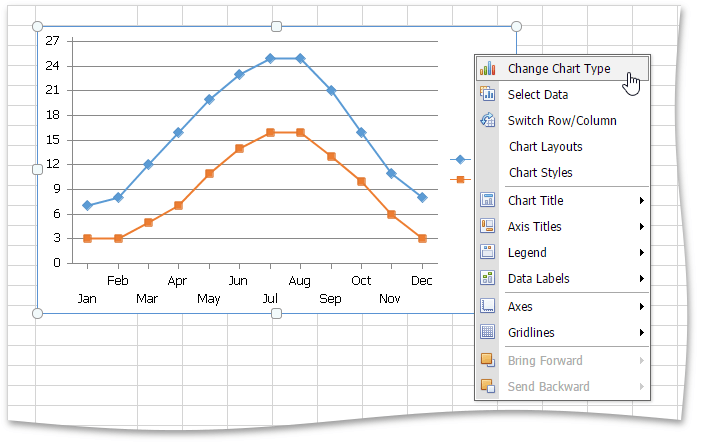Click Bring Forward submenu arrow
This screenshot has width=701, height=446.
642,360
